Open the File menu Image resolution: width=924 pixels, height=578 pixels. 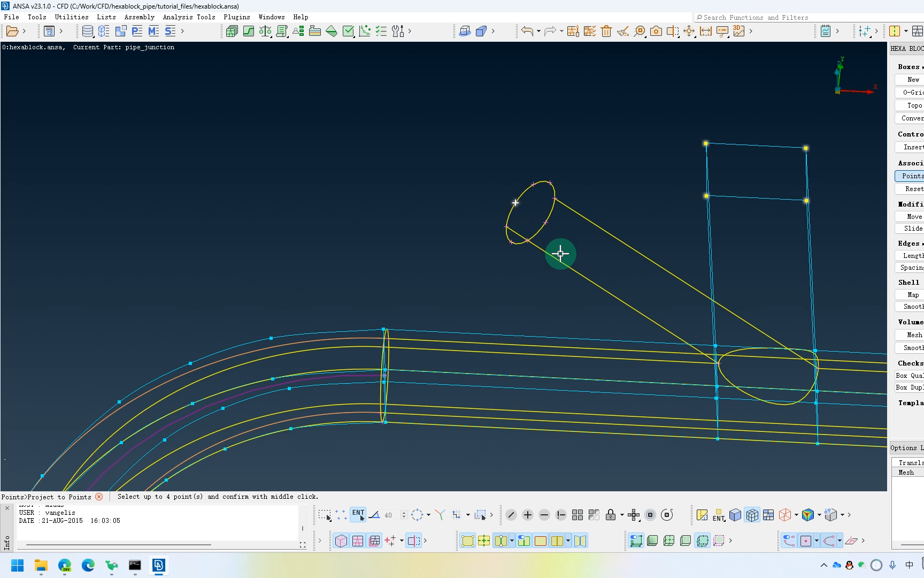coord(11,17)
